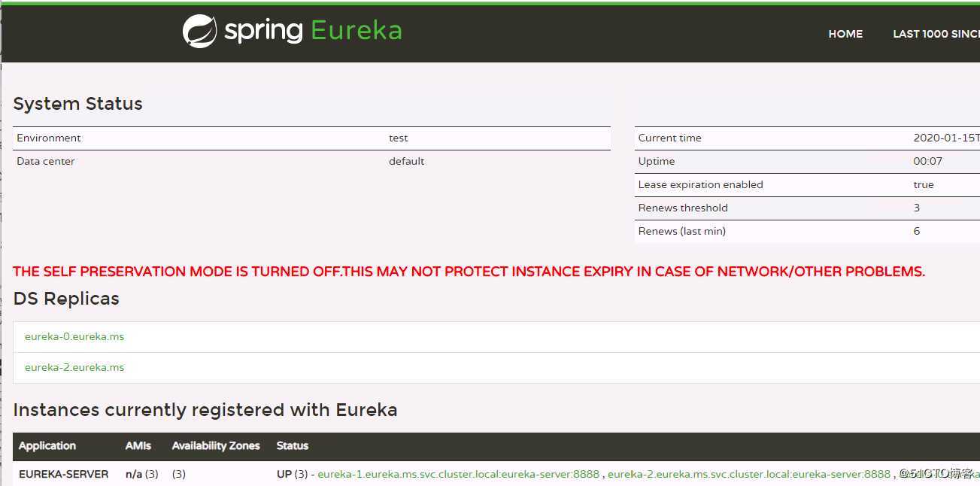Open the eureka-0.eureka.ms replica link
Image resolution: width=980 pixels, height=486 pixels.
[x=74, y=336]
